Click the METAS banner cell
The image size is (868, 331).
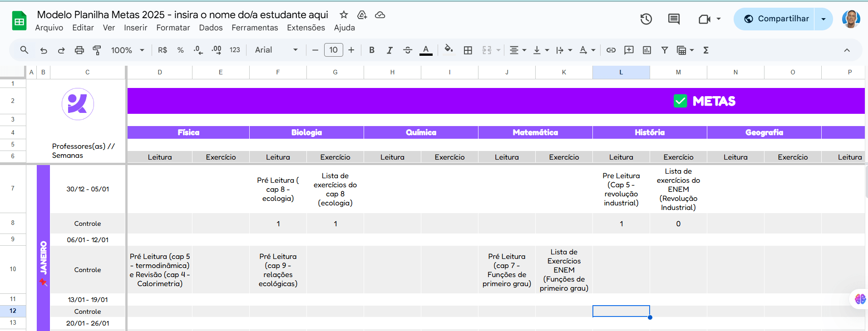496,101
